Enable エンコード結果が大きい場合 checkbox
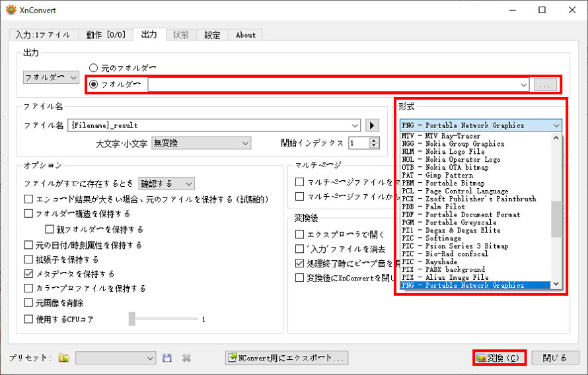This screenshot has height=375, width=588. pos(28,199)
